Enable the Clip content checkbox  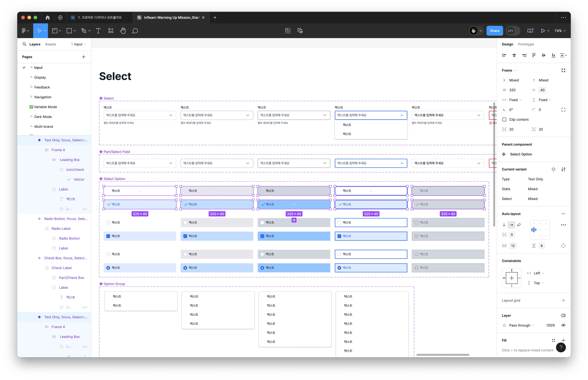click(504, 119)
